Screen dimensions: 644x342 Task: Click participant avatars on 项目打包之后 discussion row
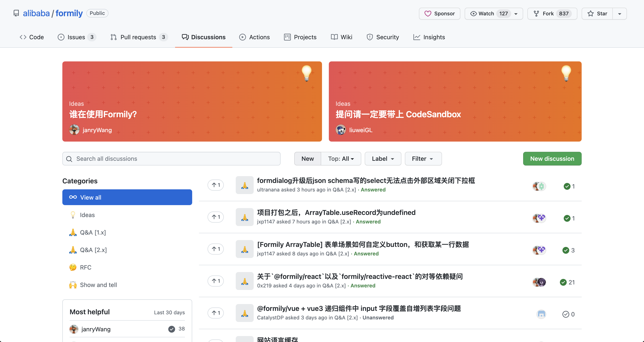point(539,218)
